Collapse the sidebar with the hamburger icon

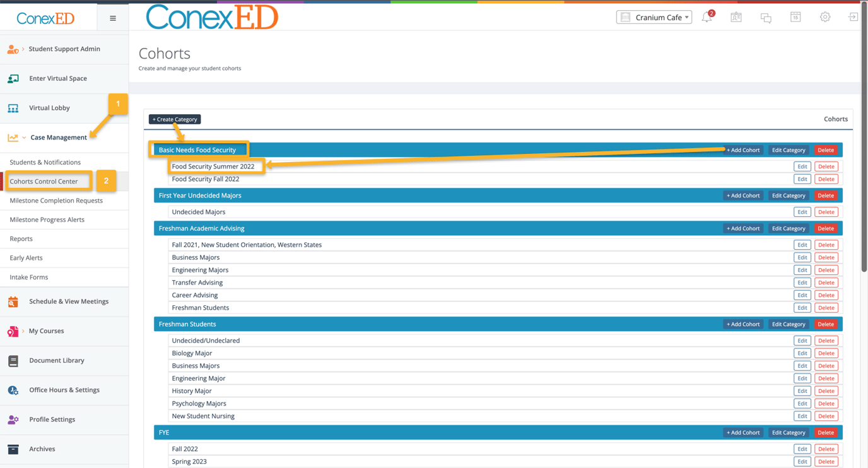(112, 18)
